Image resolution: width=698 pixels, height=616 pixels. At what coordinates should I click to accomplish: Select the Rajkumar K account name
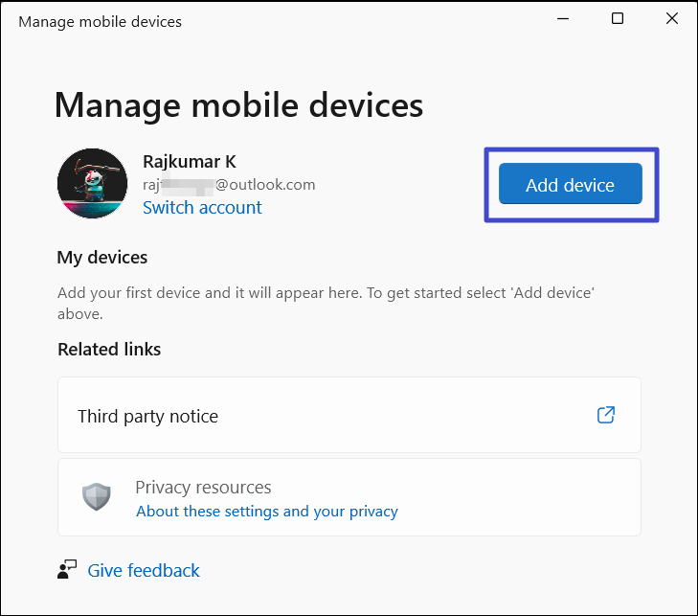190,162
